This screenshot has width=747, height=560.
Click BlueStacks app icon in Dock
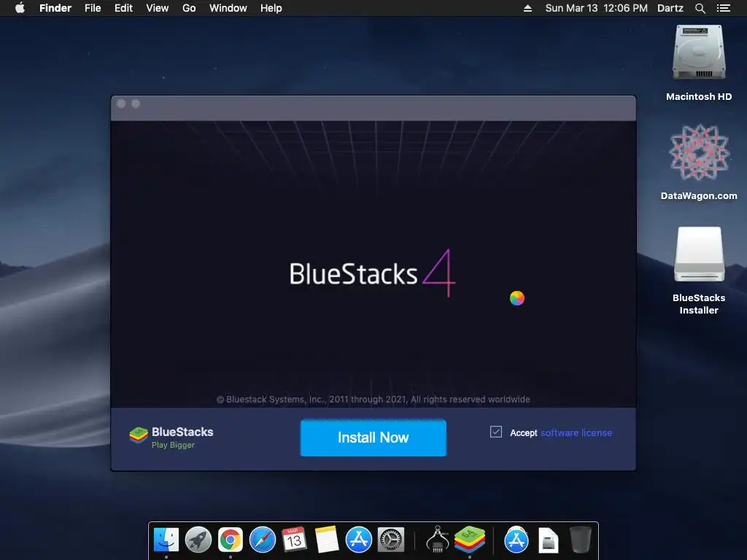click(470, 539)
